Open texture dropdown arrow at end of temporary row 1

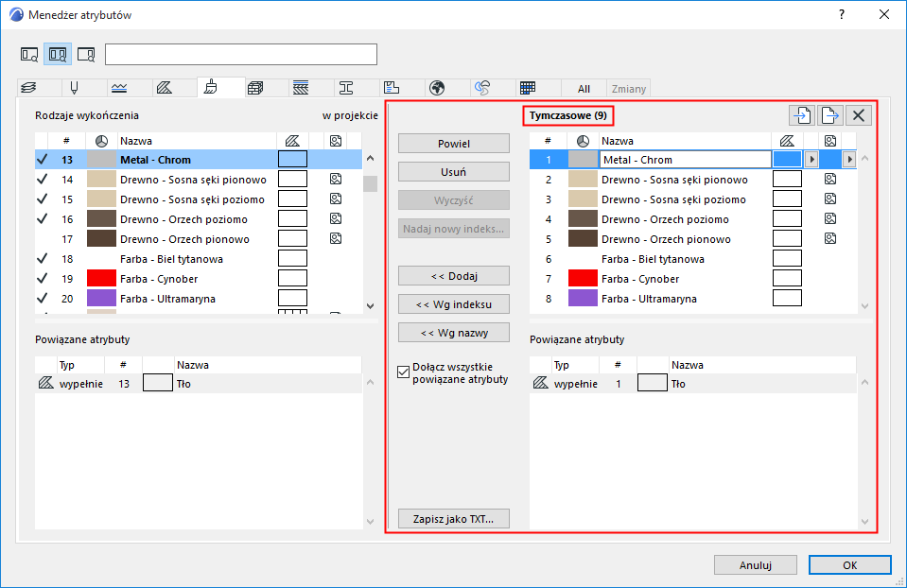click(849, 160)
